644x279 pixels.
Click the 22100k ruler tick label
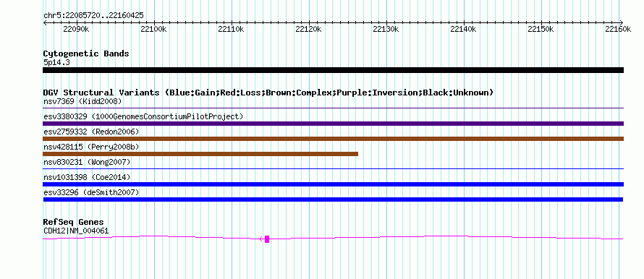[153, 29]
